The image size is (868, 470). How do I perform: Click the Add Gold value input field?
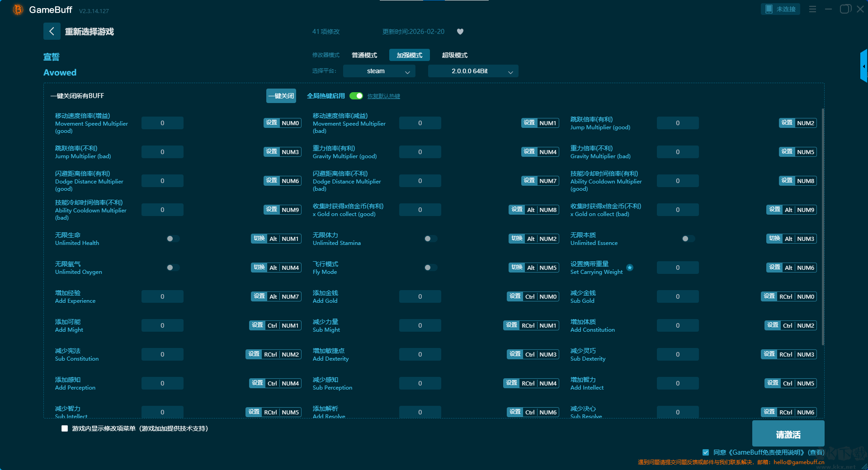(420, 296)
